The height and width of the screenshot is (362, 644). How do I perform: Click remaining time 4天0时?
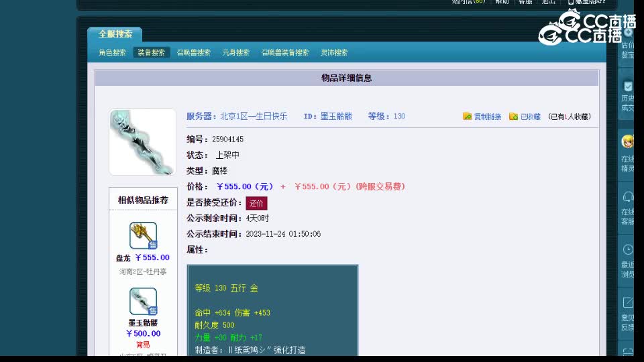point(258,219)
